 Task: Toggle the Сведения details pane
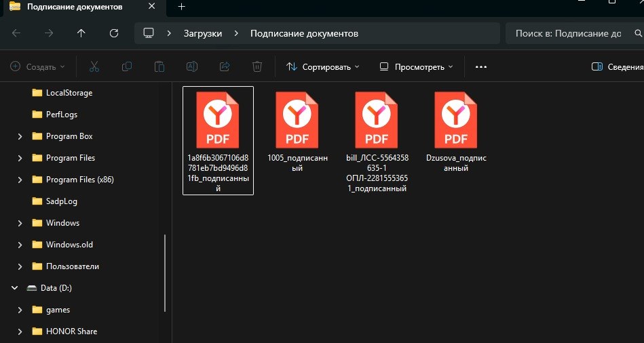[x=617, y=67]
